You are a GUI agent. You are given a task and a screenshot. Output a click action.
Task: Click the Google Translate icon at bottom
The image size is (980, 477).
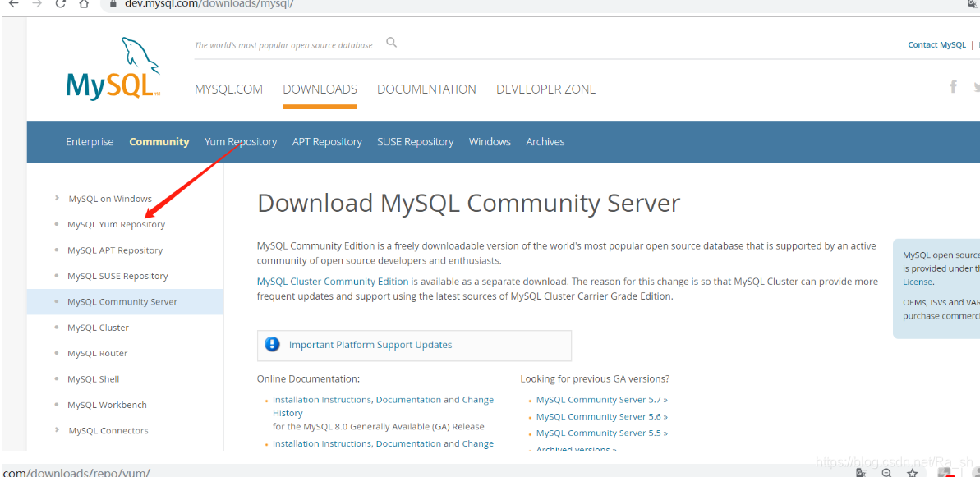pyautogui.click(x=862, y=473)
